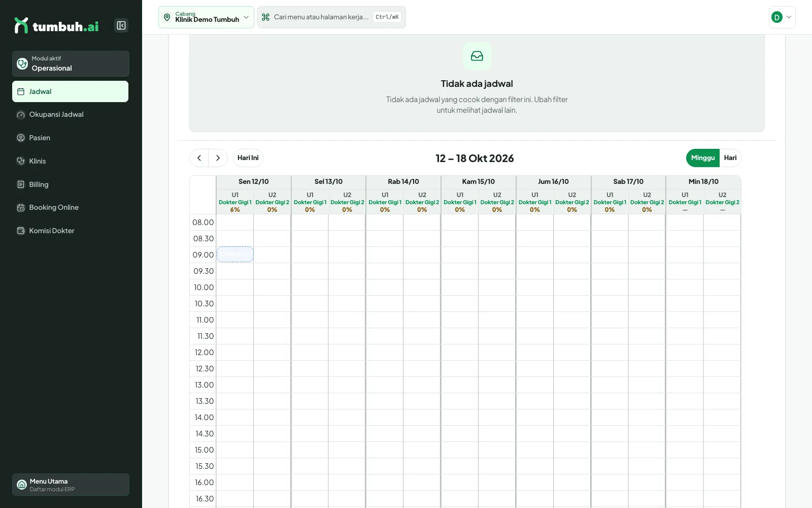This screenshot has height=508, width=812.
Task: Go to Pasien menu
Action: tap(70, 138)
